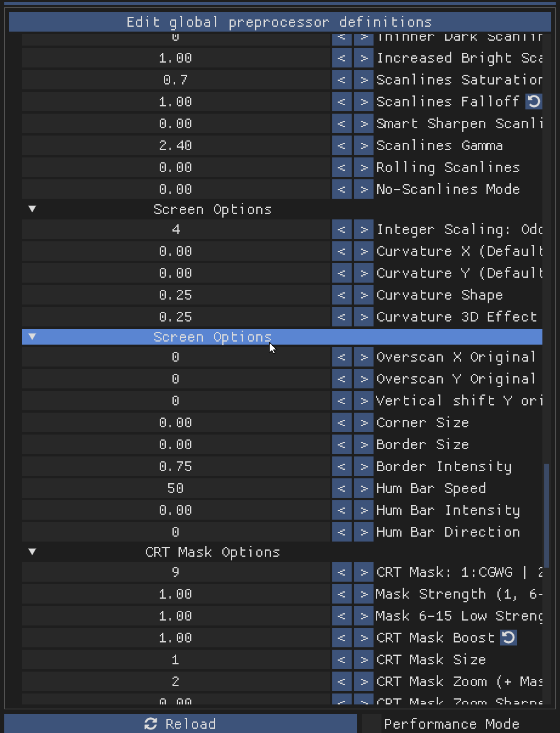The image size is (560, 733).
Task: Decrease CRT Mask Size with left arrow
Action: tap(342, 659)
